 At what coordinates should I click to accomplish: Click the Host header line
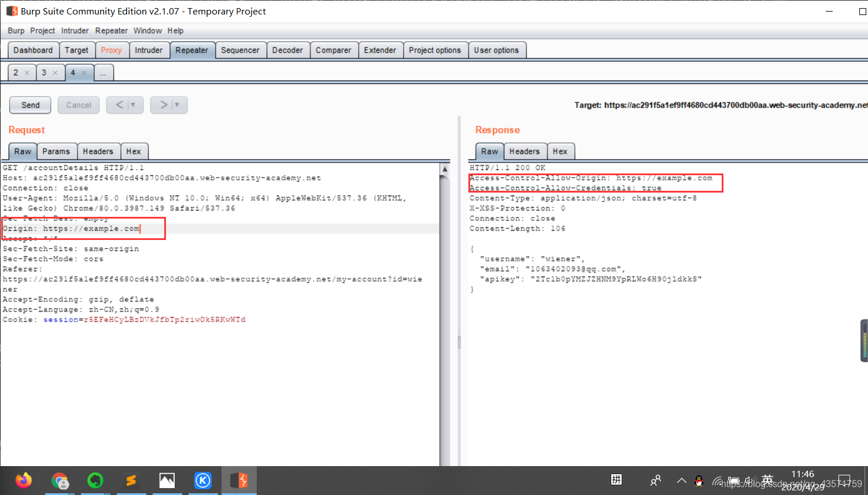point(161,178)
